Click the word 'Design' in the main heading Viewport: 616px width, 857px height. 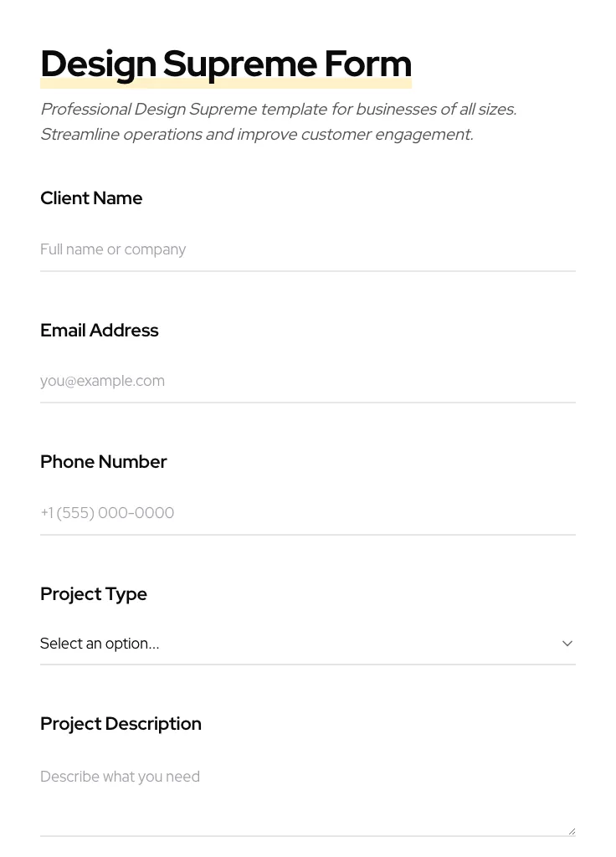[x=98, y=64]
